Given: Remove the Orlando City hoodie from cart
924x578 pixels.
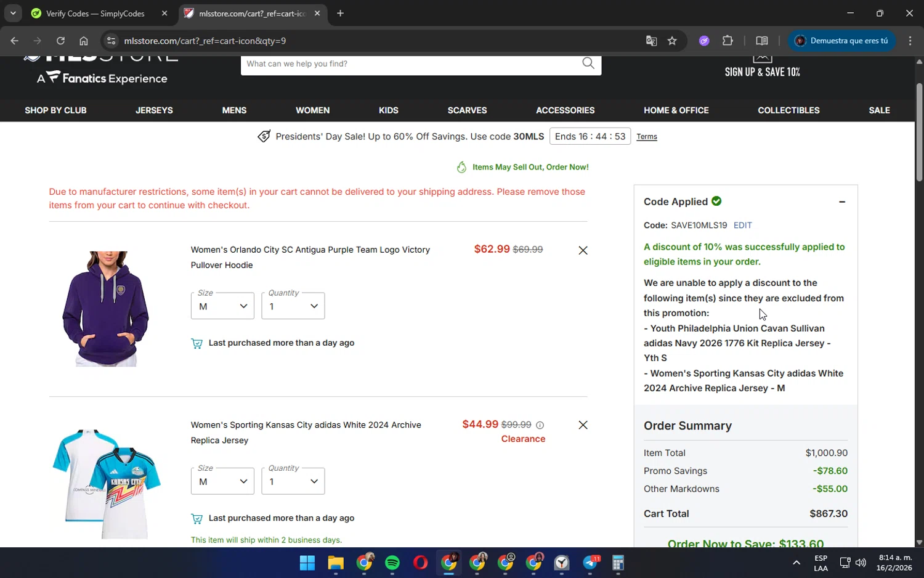Looking at the screenshot, I should click(x=583, y=250).
